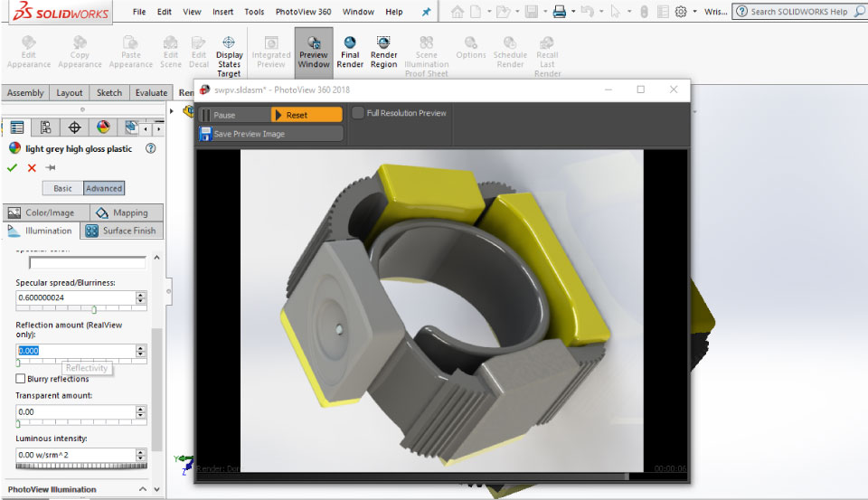This screenshot has height=500, width=868.
Task: Select Display States Target
Action: [229, 56]
